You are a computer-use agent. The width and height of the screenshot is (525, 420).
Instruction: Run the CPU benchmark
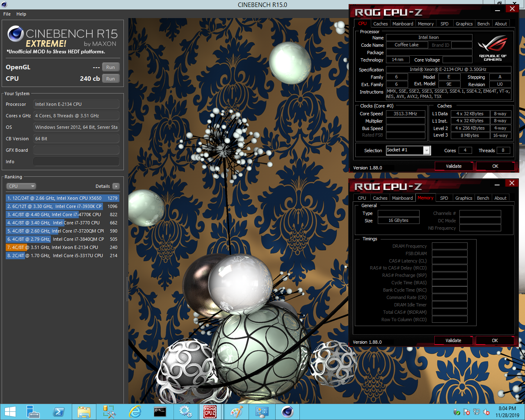tap(111, 79)
